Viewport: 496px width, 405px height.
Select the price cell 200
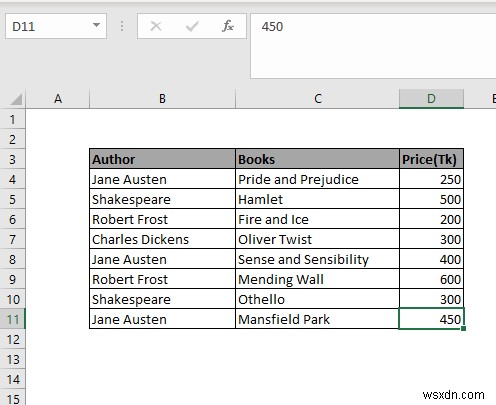click(x=431, y=219)
